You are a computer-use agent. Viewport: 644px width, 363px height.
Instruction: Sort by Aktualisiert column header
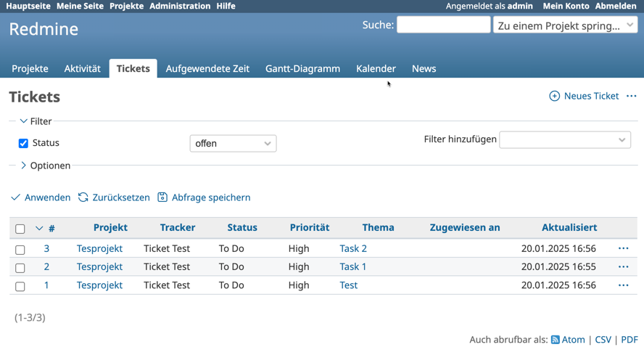tap(569, 228)
